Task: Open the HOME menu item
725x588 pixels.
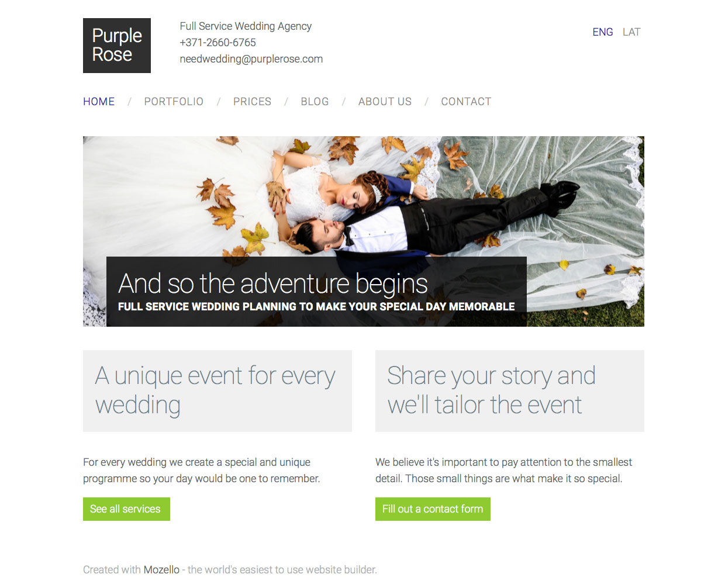Action: click(x=99, y=102)
